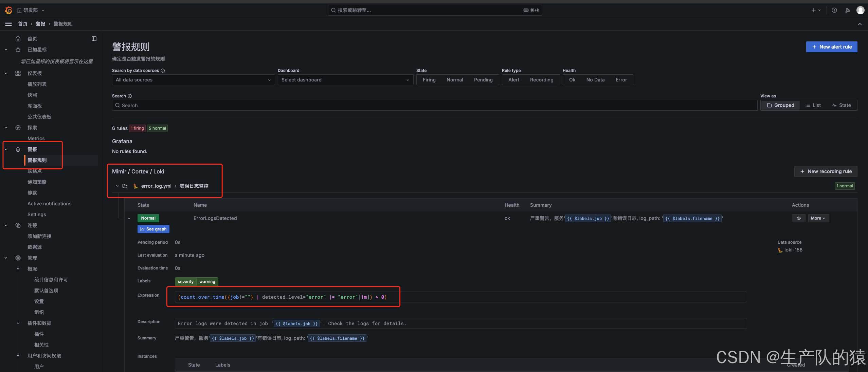Click the eye view icon for ErrorLogsDetected

(x=799, y=218)
